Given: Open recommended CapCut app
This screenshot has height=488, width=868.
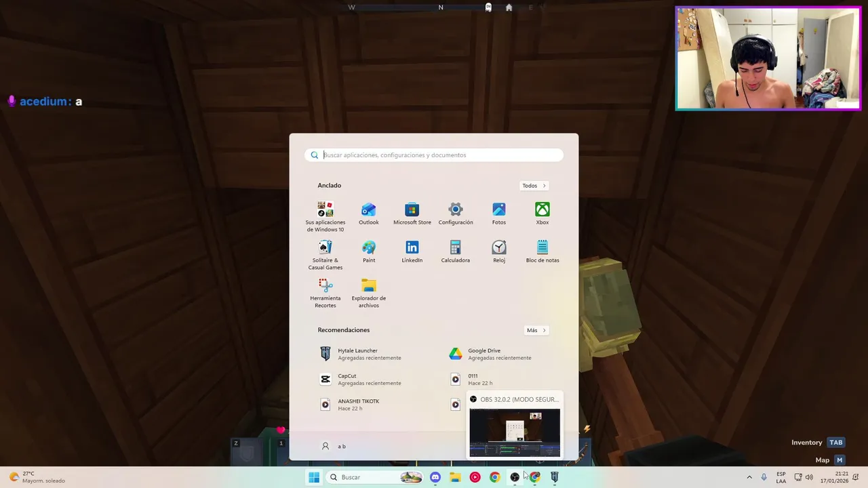Looking at the screenshot, I should [370, 379].
